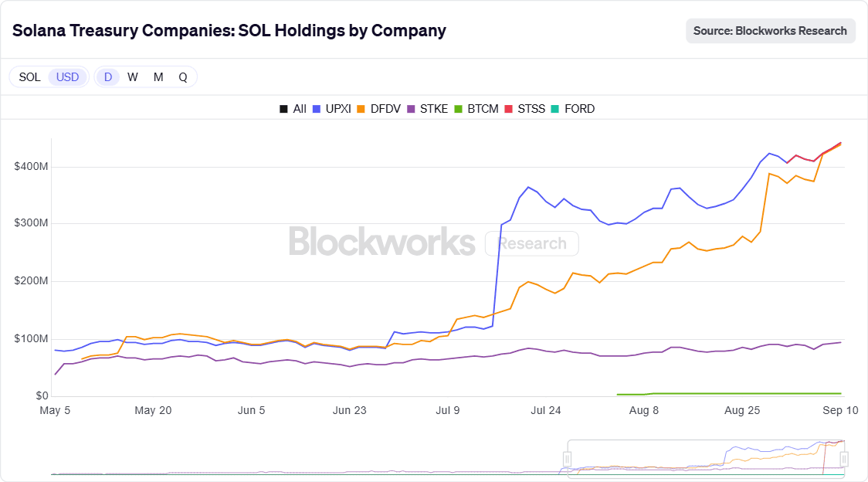The image size is (868, 482).
Task: Toggle the orange DFDV legend entry
Action: tap(378, 109)
